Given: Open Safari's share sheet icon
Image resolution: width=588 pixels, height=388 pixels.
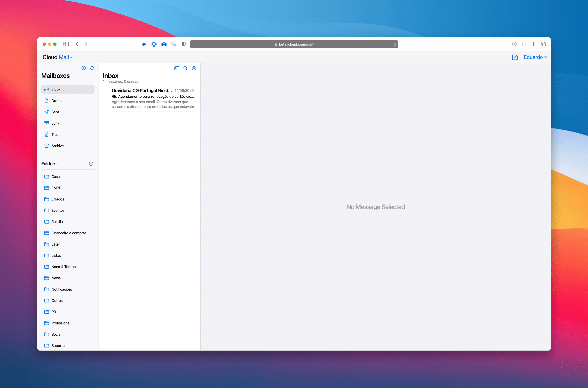Looking at the screenshot, I should 524,44.
